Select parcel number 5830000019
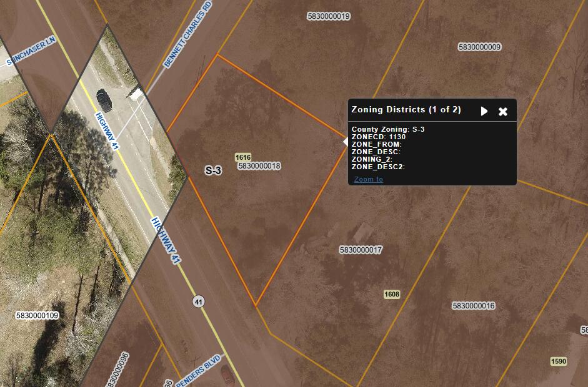 [328, 16]
